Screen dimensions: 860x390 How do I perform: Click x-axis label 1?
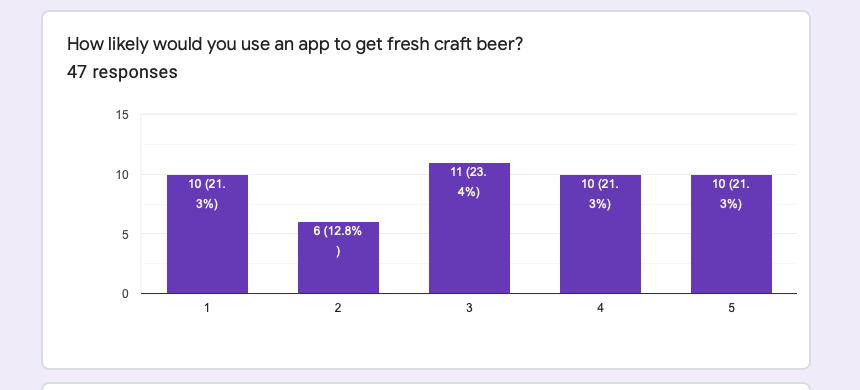click(x=207, y=308)
